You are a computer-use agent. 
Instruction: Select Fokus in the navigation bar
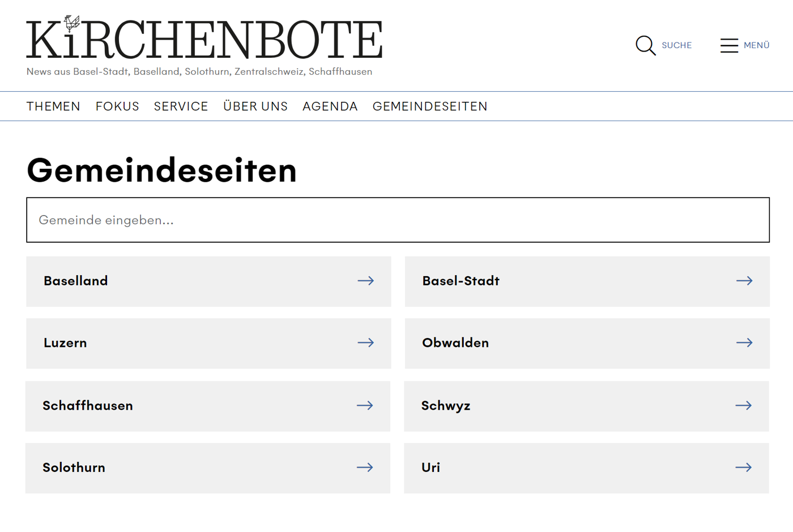(x=117, y=106)
